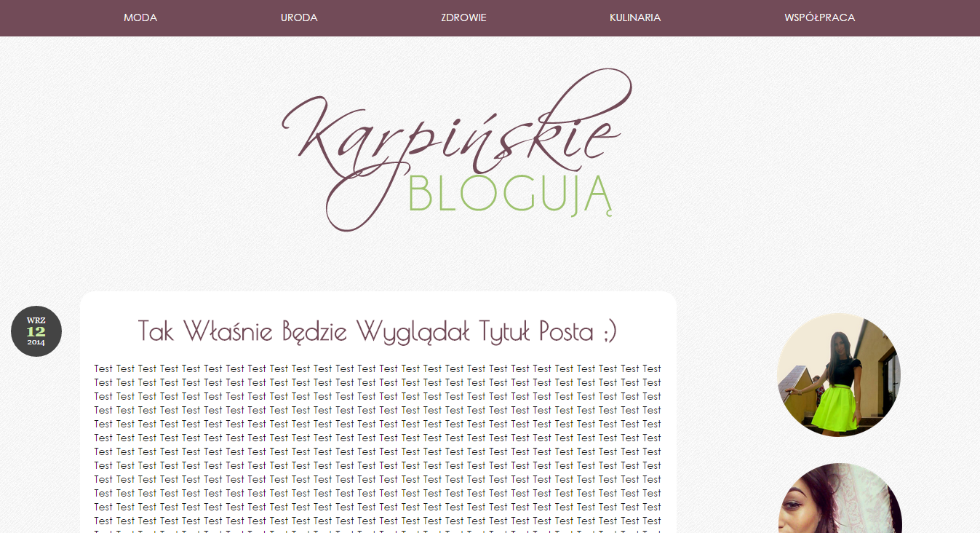Click the Karpińskie Blogują logo
The width and height of the screenshot is (980, 533).
[x=456, y=150]
